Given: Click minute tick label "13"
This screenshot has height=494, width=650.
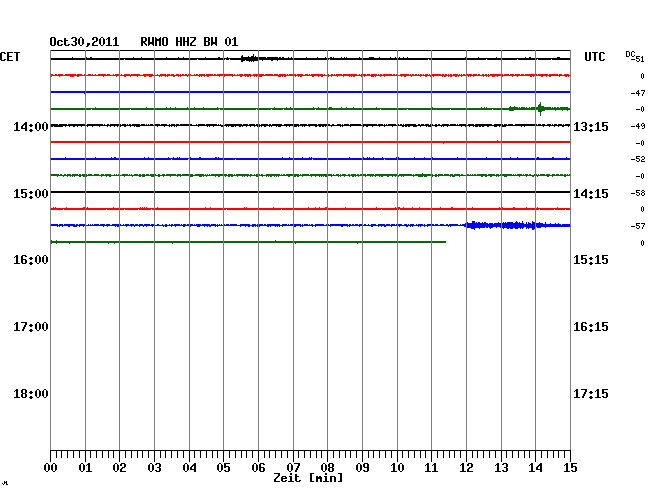Looking at the screenshot, I should coord(501,468).
